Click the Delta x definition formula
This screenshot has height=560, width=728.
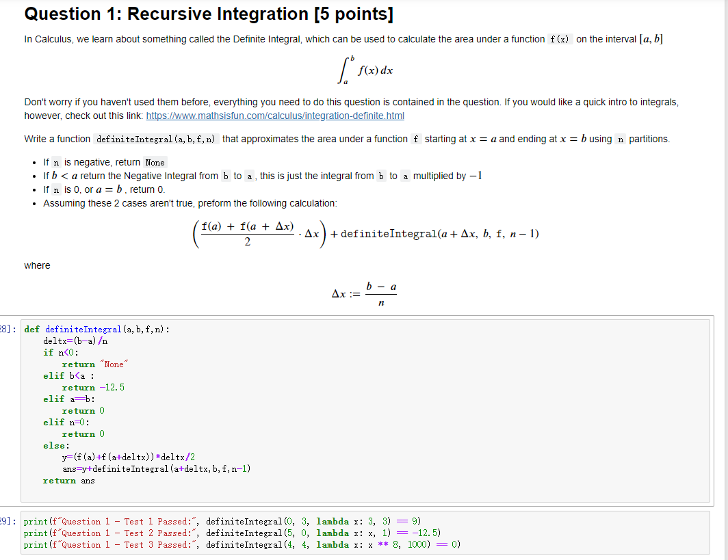(x=363, y=291)
